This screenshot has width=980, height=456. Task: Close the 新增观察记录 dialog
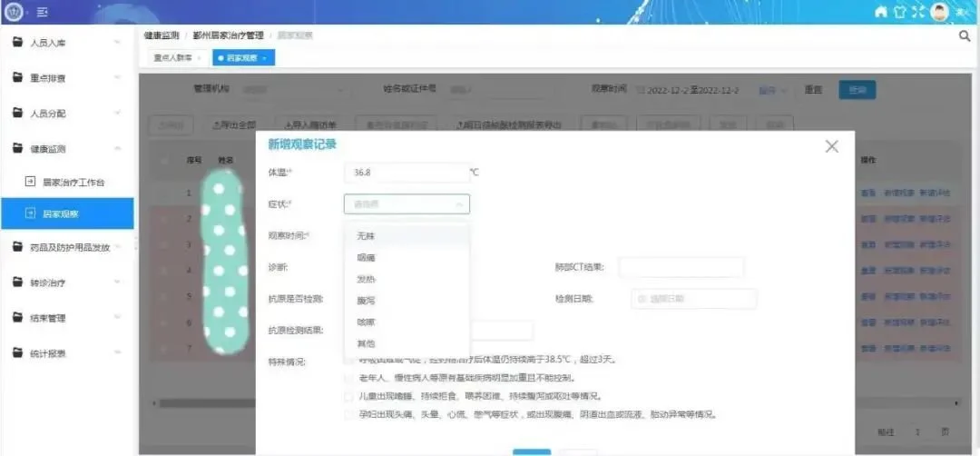tap(831, 146)
